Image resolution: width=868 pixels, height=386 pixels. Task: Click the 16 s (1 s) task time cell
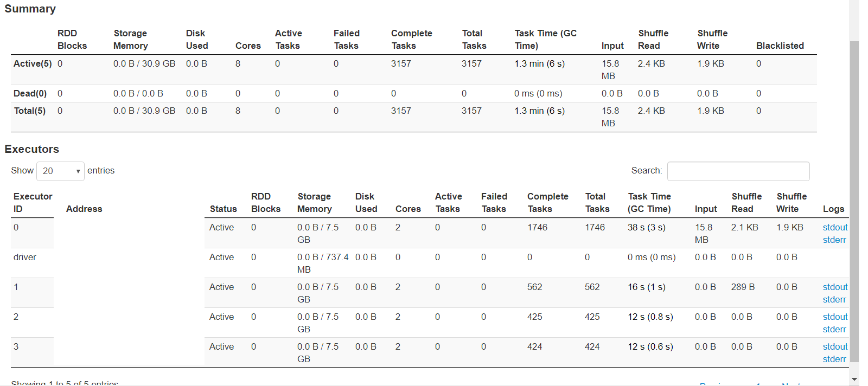(x=646, y=287)
